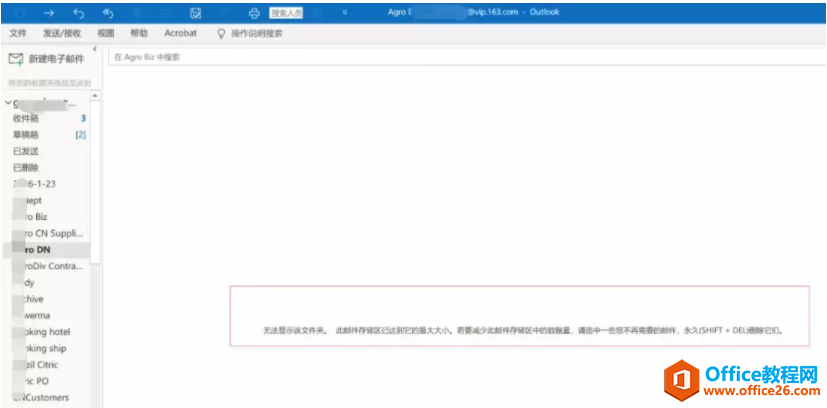Open the 已发送 folder

[25, 151]
